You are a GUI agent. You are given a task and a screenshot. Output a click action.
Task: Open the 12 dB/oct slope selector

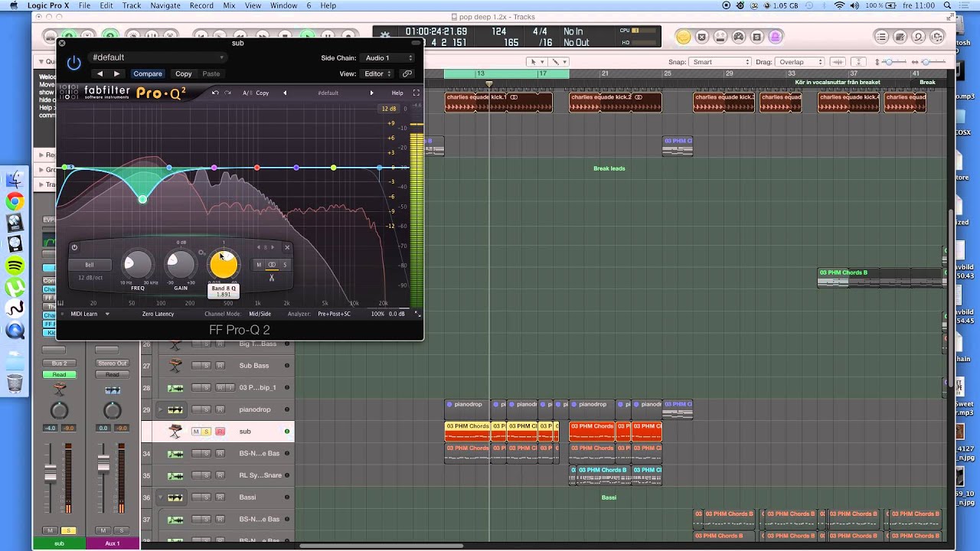pyautogui.click(x=90, y=277)
